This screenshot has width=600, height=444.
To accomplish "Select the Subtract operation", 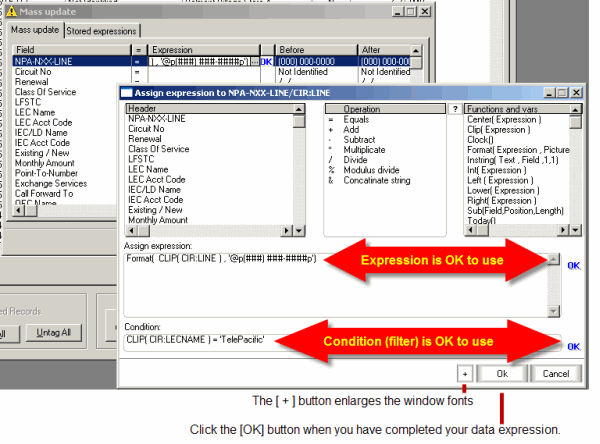I will pyautogui.click(x=359, y=140).
